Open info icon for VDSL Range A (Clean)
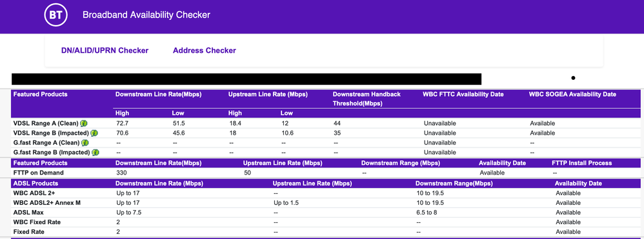This screenshot has height=239, width=644. [x=84, y=124]
